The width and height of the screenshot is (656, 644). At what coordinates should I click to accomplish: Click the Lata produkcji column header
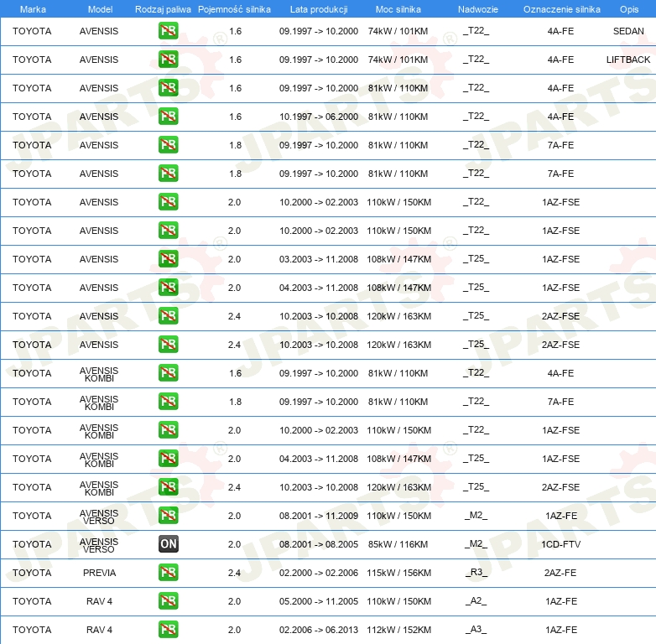[x=319, y=9]
